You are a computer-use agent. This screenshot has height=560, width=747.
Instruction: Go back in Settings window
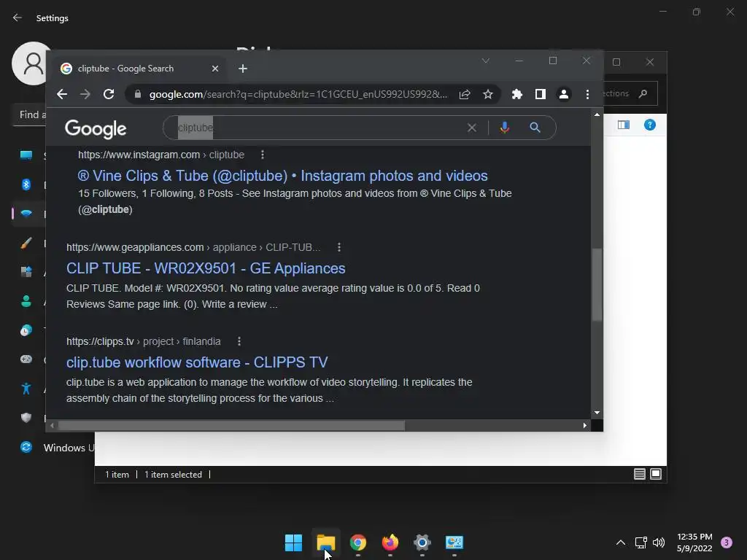pyautogui.click(x=18, y=17)
